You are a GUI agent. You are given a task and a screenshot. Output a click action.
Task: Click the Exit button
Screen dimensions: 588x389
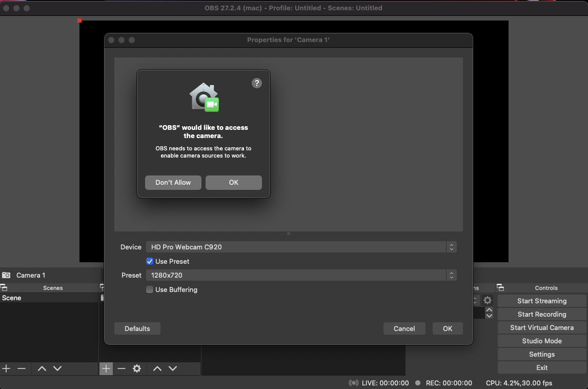pos(542,367)
